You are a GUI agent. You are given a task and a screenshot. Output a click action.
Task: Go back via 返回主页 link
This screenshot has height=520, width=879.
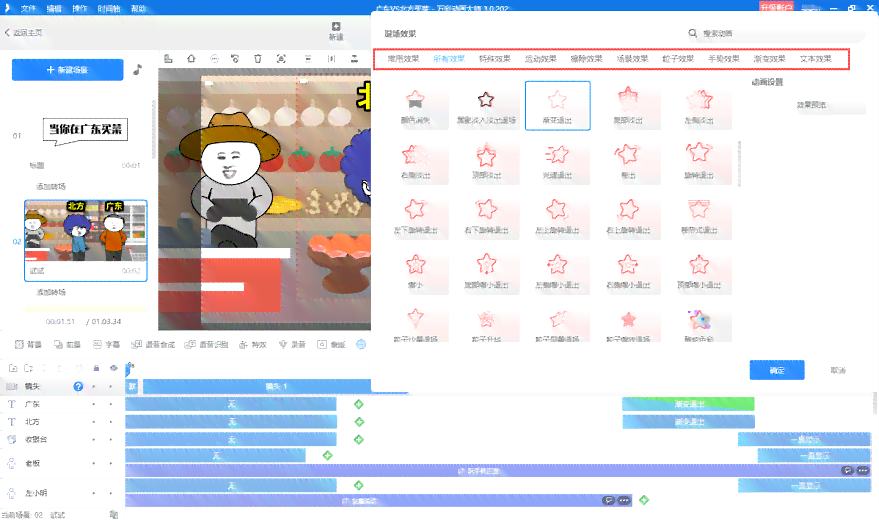pyautogui.click(x=24, y=32)
